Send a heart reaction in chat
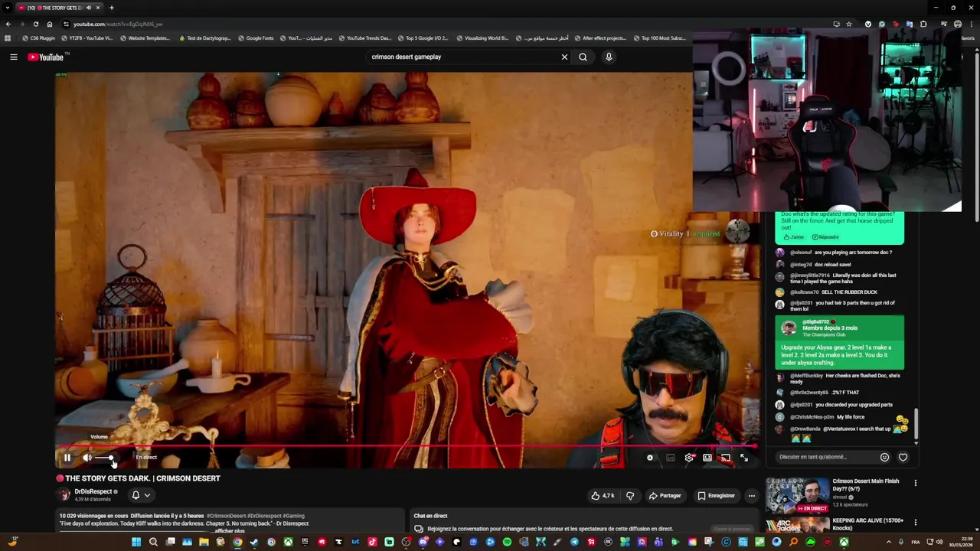 tap(903, 458)
